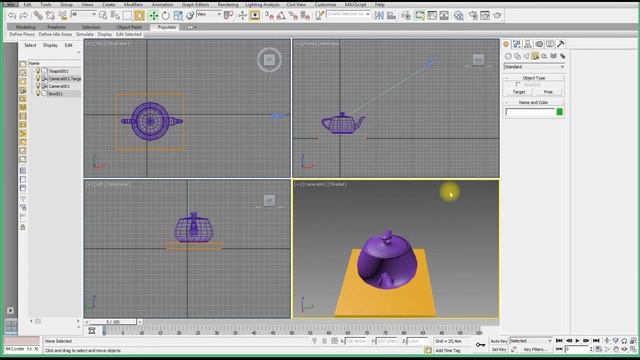The image size is (640, 360).
Task: Activate the Select and Rotate tool
Action: click(166, 16)
